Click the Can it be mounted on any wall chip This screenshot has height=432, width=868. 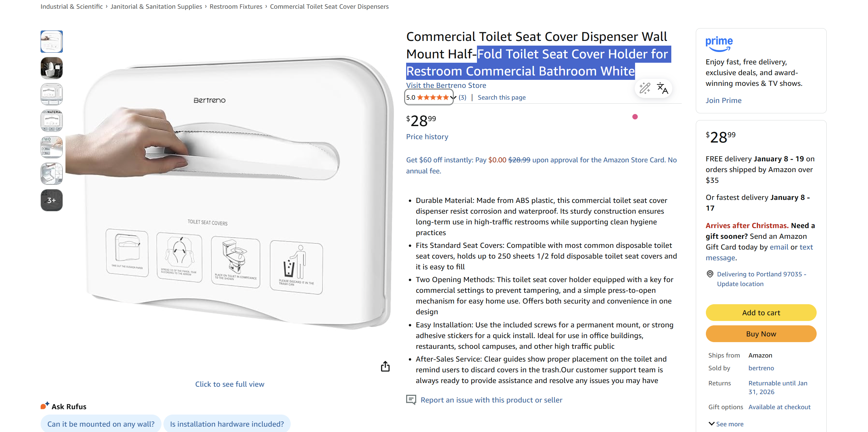coord(101,424)
